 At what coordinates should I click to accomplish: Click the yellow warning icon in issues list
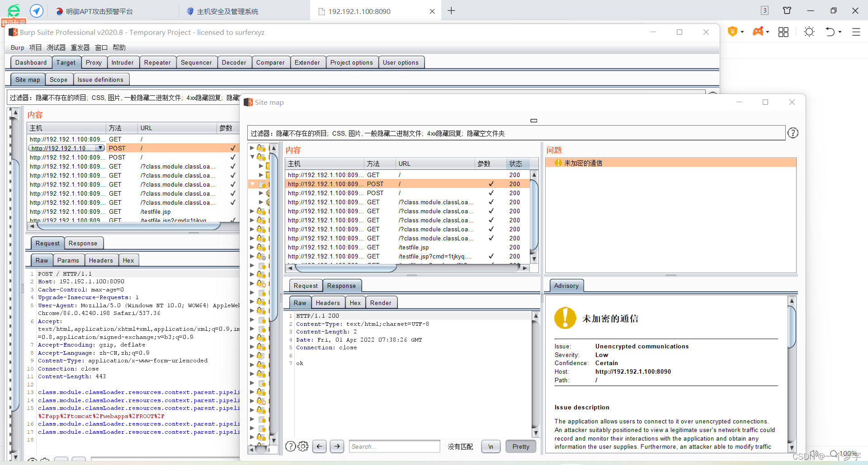tap(558, 163)
